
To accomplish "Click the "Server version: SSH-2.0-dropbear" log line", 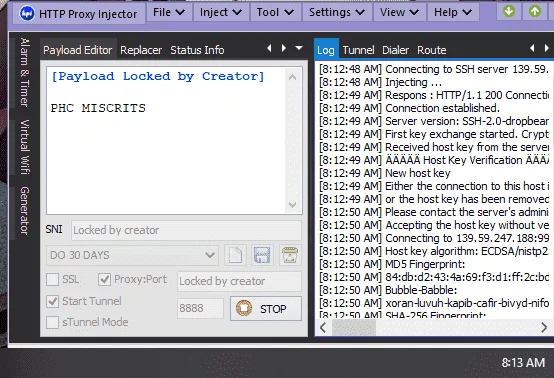I will [x=434, y=121].
